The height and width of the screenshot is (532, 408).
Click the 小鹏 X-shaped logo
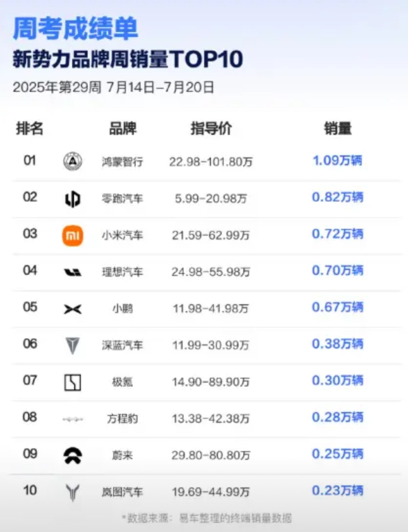click(73, 309)
